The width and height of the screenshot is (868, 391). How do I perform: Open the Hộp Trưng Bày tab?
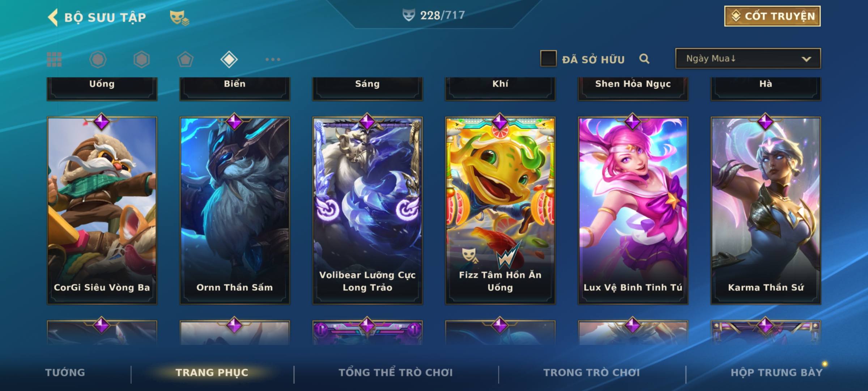(x=776, y=373)
